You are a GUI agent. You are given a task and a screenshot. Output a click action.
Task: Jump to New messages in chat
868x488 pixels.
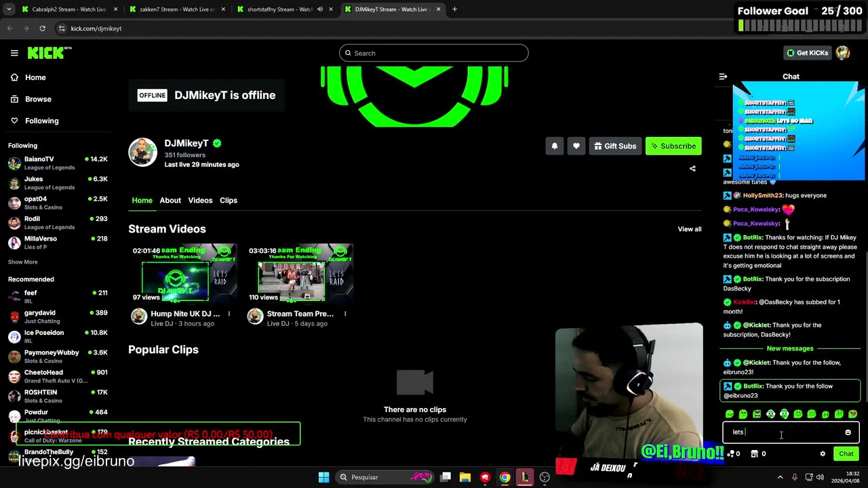pos(790,348)
